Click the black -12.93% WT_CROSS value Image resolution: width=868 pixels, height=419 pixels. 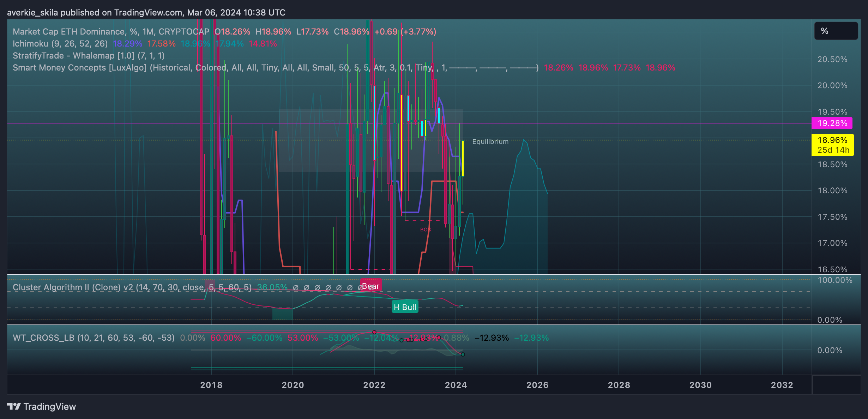(492, 338)
